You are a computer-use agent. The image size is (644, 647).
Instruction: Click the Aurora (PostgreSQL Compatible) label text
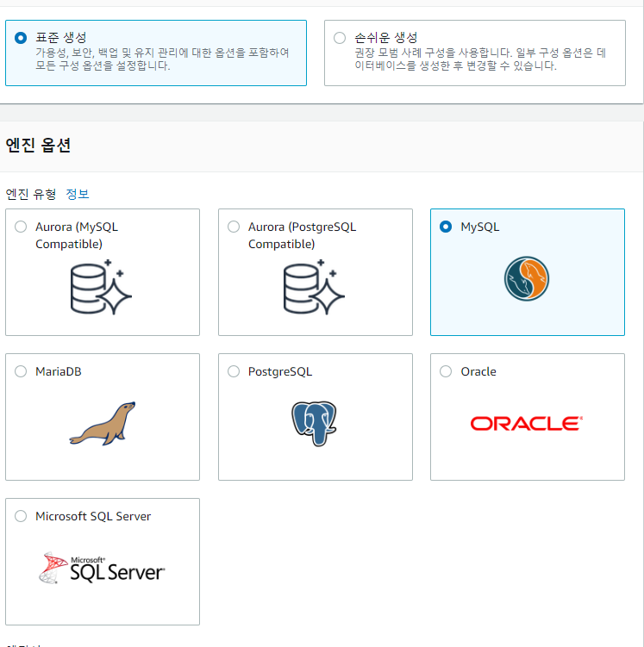[303, 235]
